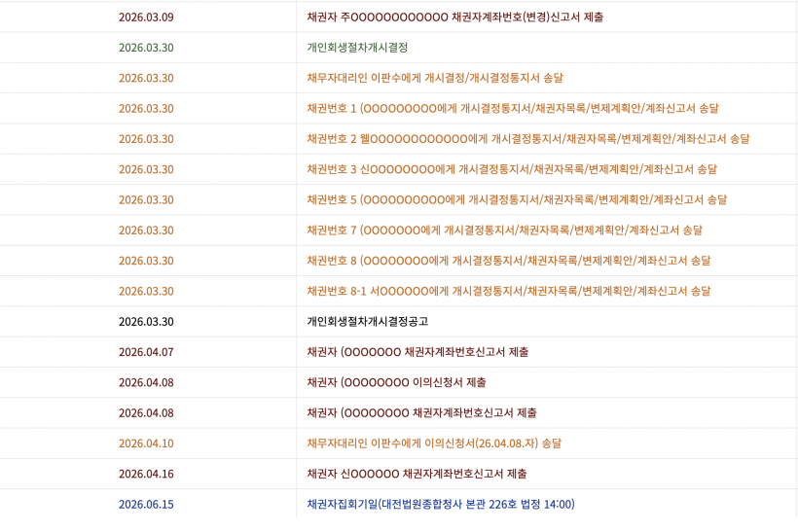This screenshot has width=798, height=532.
Task: Select the date in the 채권번호 5 row
Action: coord(146,200)
